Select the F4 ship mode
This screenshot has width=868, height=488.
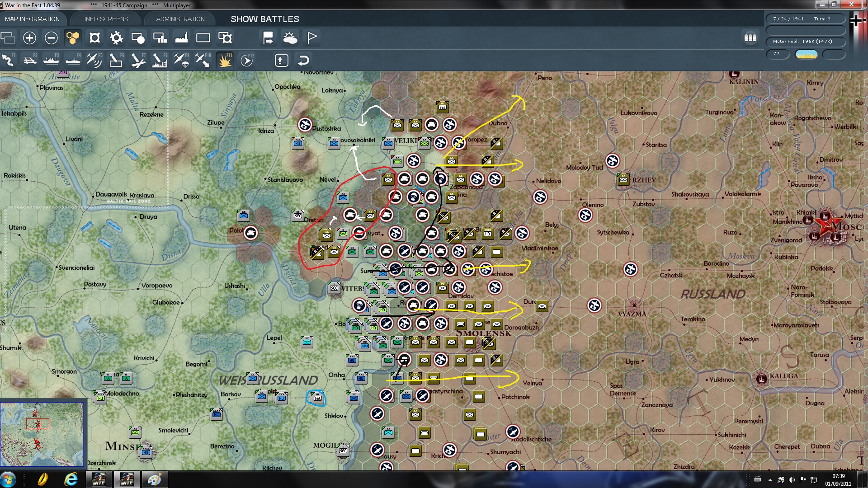click(73, 60)
